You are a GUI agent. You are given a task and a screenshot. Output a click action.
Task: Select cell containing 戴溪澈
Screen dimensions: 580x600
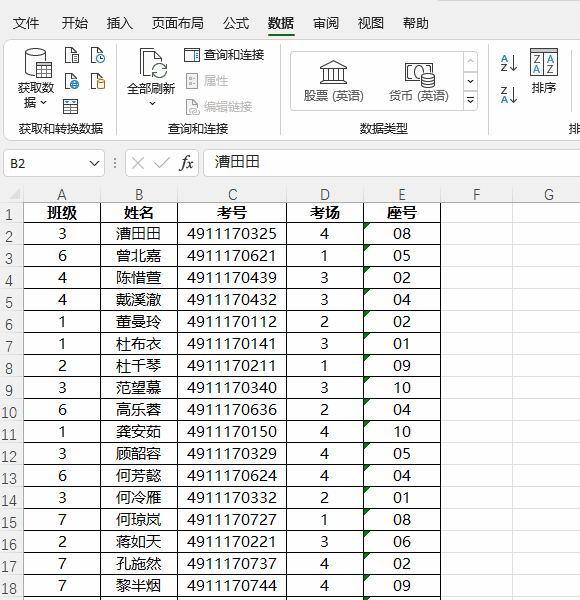tap(139, 300)
